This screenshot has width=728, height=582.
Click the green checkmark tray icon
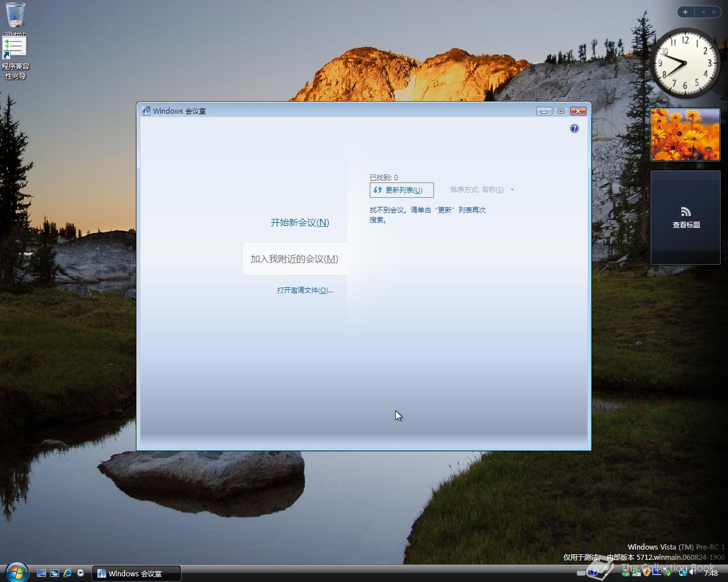pos(668,573)
